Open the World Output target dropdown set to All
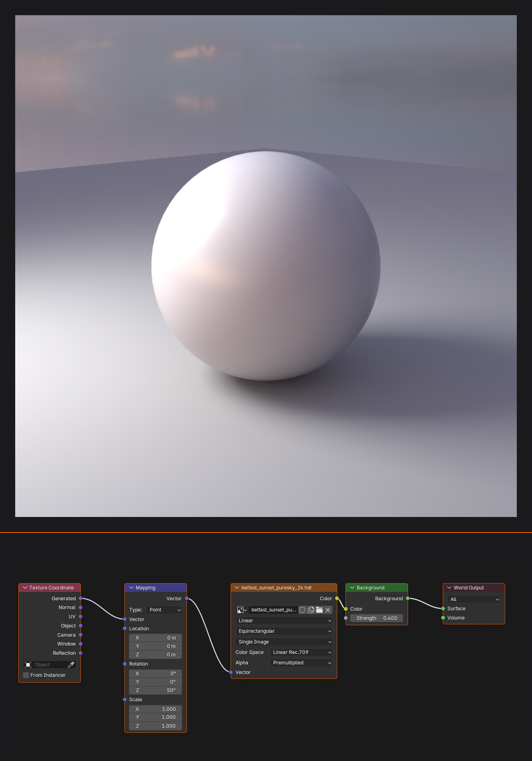 [x=474, y=599]
